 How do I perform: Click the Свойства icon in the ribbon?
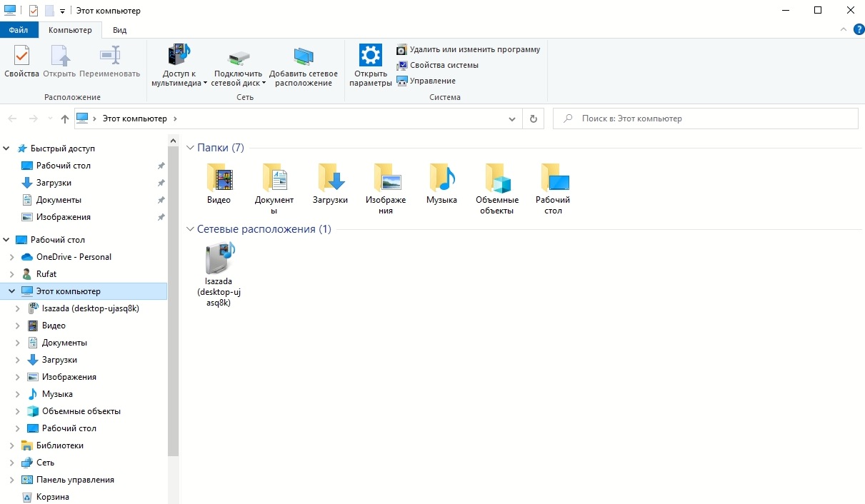(21, 56)
